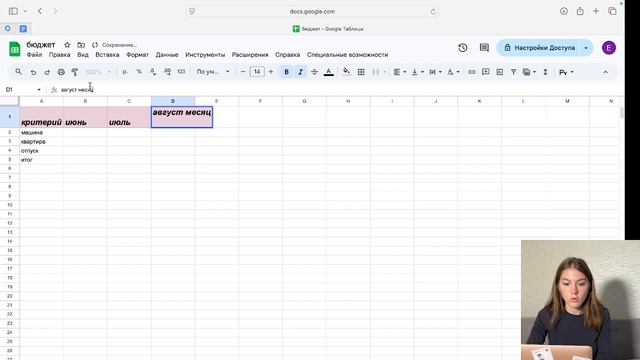
Task: Format as percent
Action: click(x=139, y=72)
